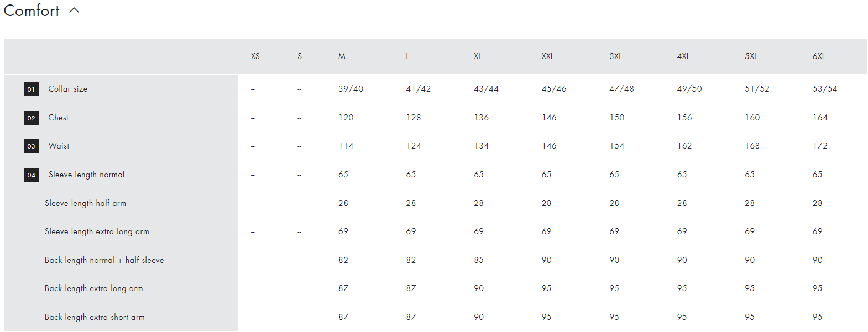
Task: Click the XXL size column header
Action: (547, 56)
